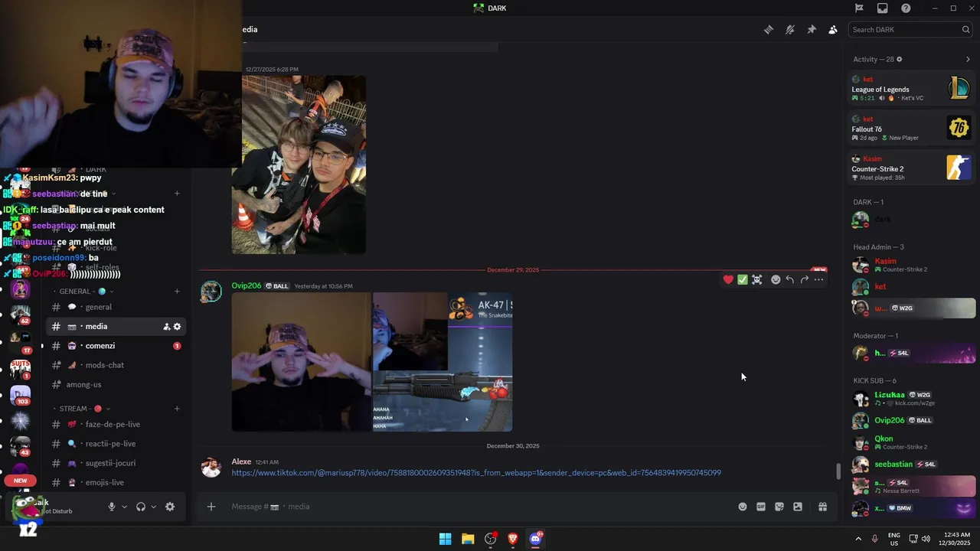Switch to the reactii-pe-live channel

point(116,444)
